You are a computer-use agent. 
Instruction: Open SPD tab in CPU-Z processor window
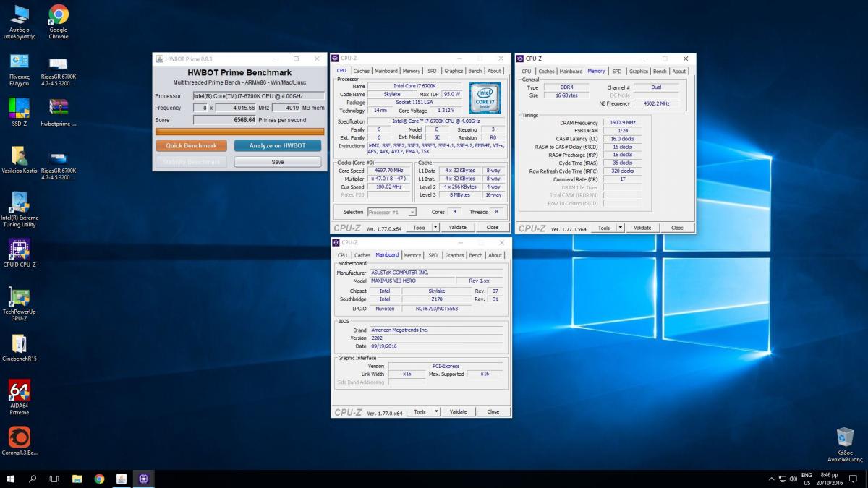(432, 71)
